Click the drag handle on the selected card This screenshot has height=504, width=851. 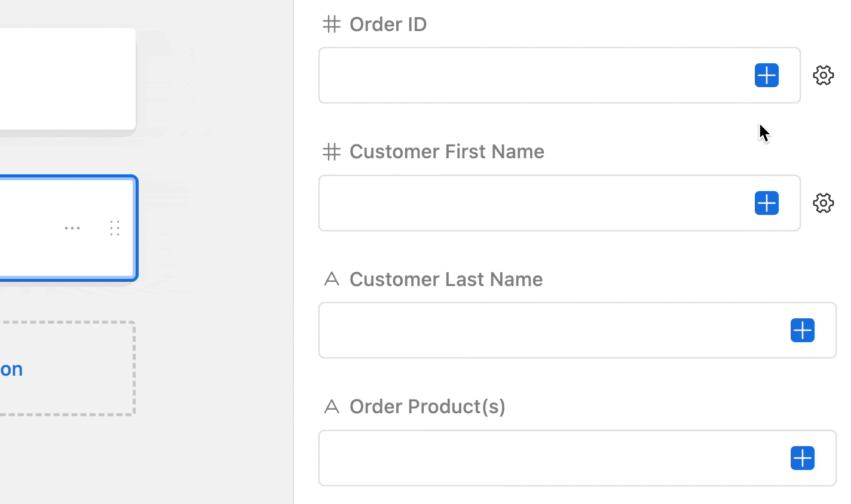[115, 228]
